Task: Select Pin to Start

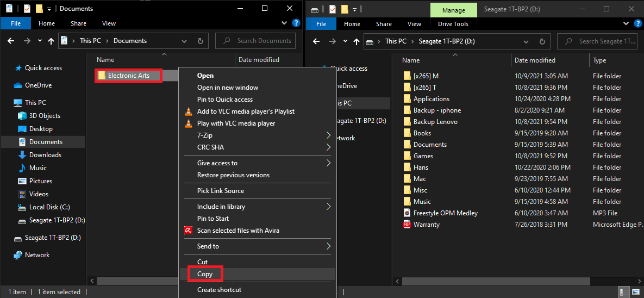Action: [213, 219]
